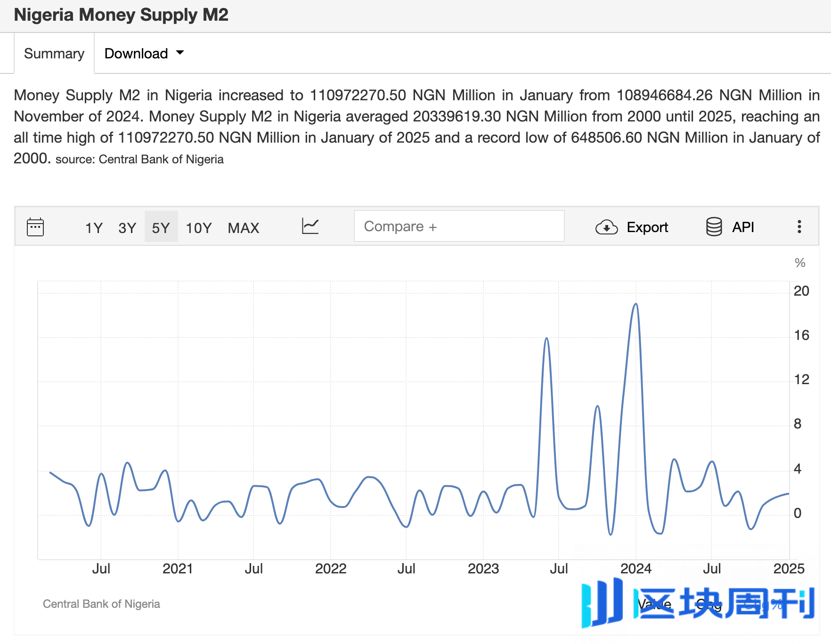Viewport: 831px width, 644px height.
Task: Switch to the Summary tab
Action: click(x=54, y=54)
